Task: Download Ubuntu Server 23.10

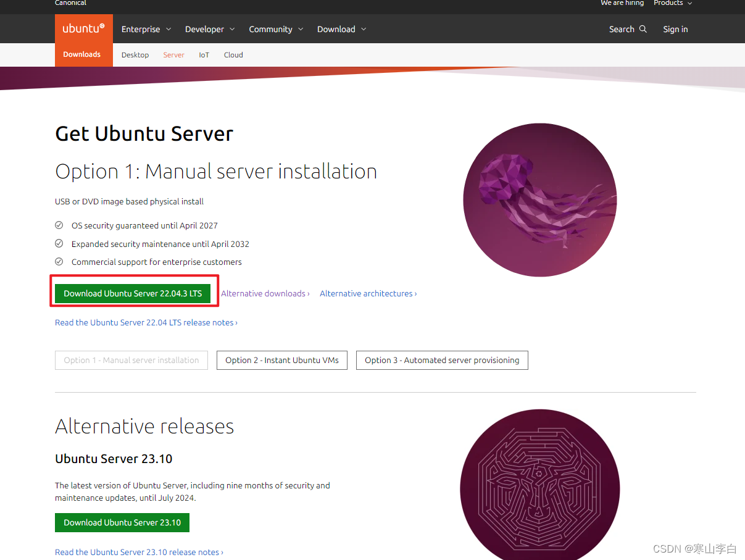Action: 122,522
